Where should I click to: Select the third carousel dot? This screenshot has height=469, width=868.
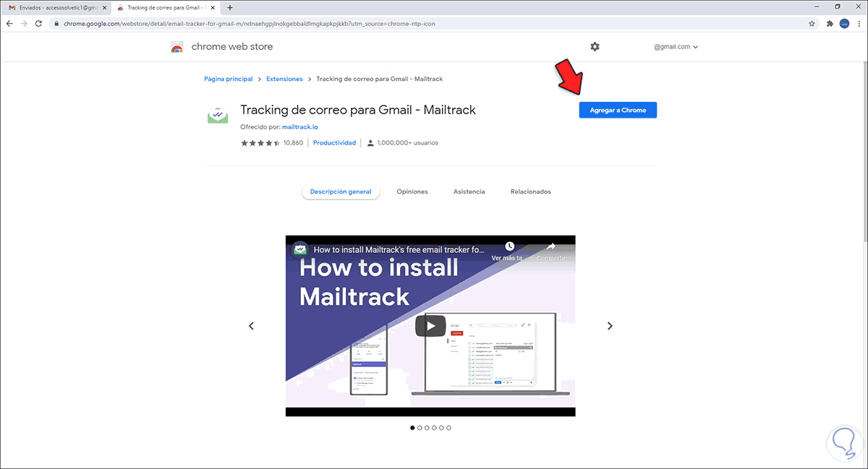[427, 428]
